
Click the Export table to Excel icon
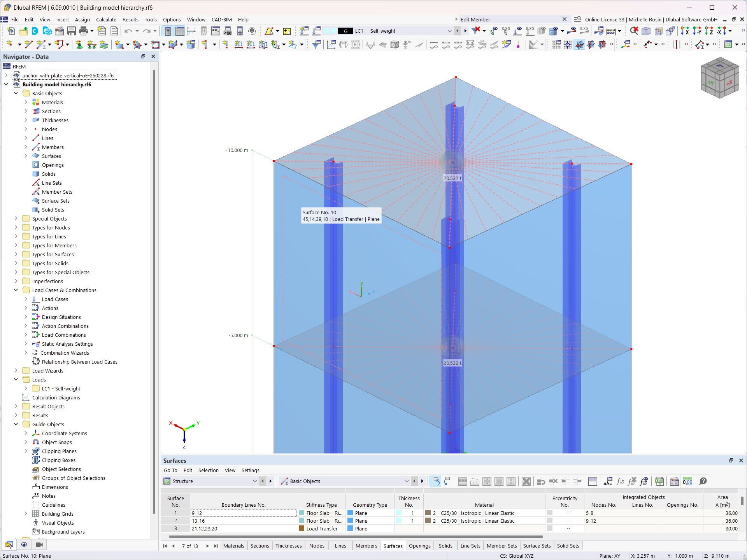tap(659, 481)
